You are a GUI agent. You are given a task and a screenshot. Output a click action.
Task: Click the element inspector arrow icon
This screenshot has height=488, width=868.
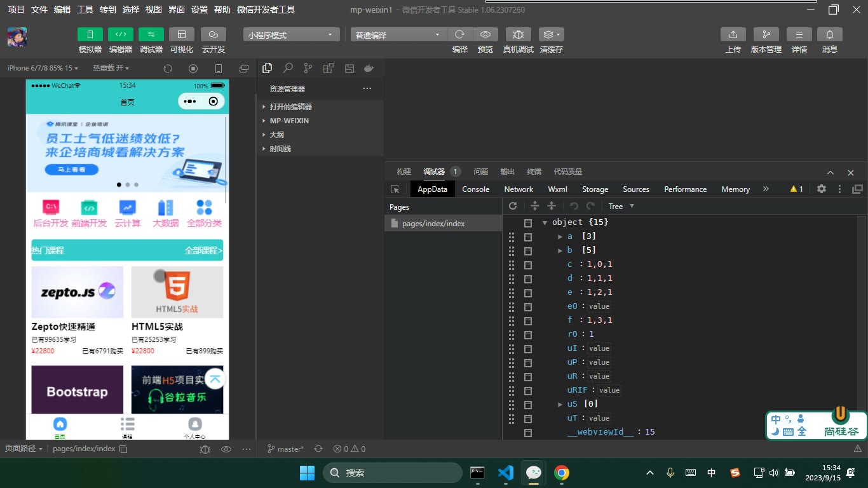tap(395, 189)
